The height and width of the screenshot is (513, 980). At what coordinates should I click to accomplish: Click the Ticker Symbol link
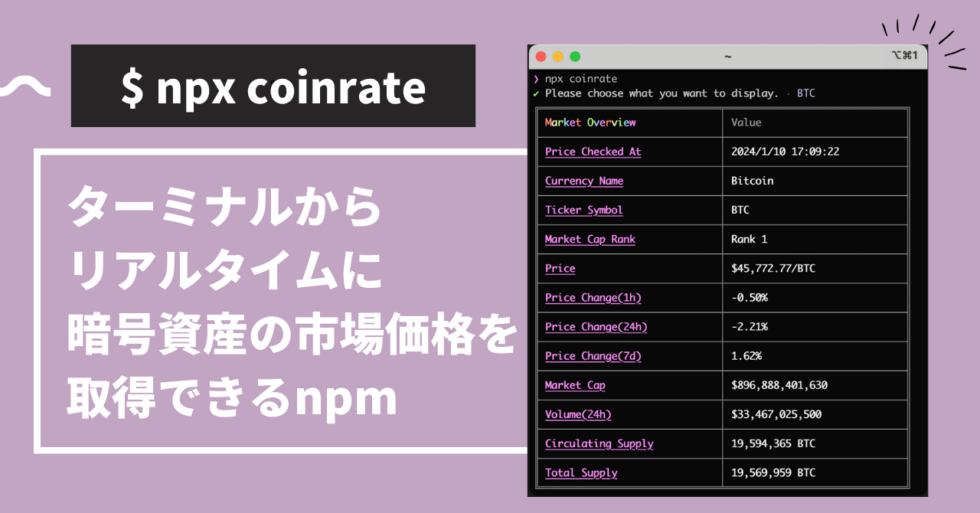pos(583,210)
